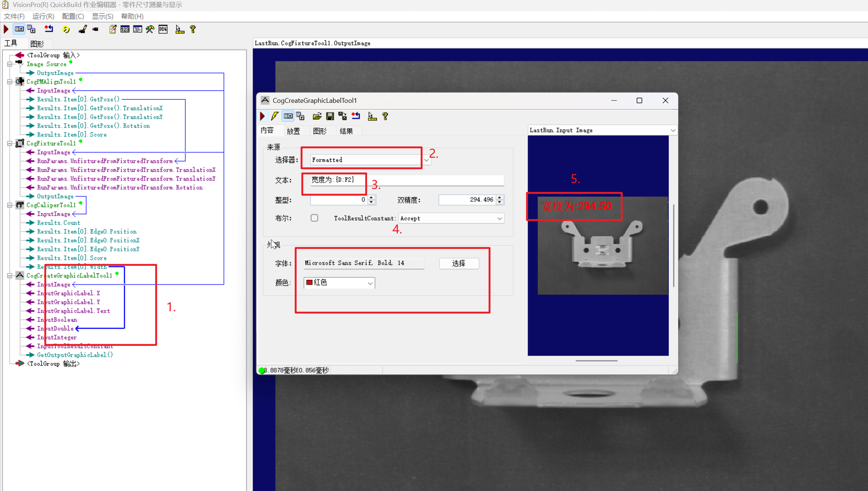Open the LastRun.Input Image dropdown
Viewport: 868px width, 491px height.
pos(672,130)
